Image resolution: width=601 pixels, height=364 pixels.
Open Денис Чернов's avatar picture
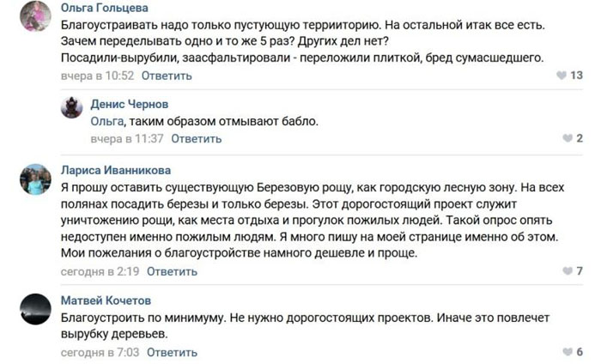(72, 107)
